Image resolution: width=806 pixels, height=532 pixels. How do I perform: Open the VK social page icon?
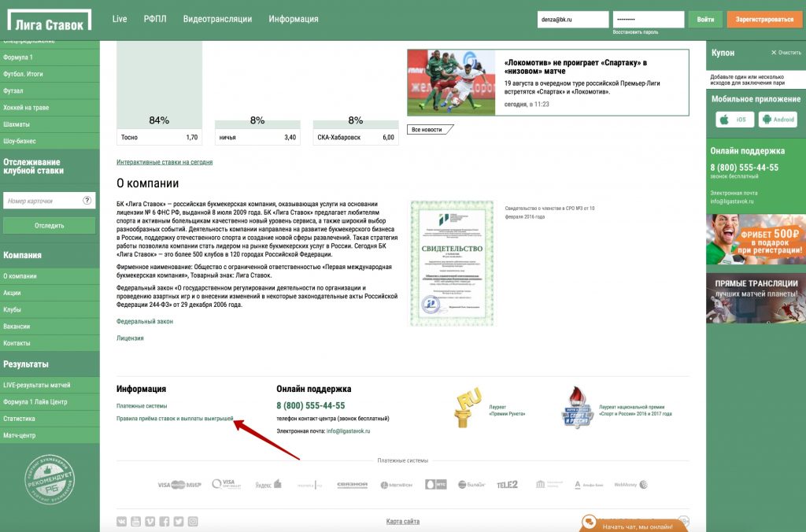[122, 521]
